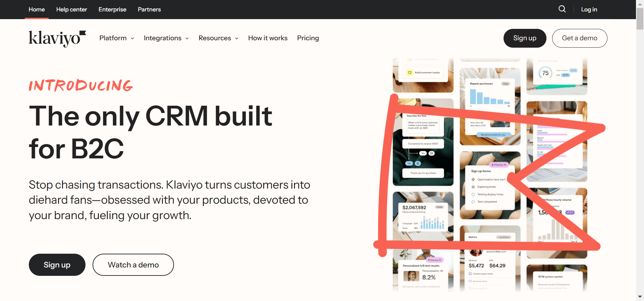The width and height of the screenshot is (644, 301).
Task: Open the Pricing page
Action: pyautogui.click(x=308, y=38)
